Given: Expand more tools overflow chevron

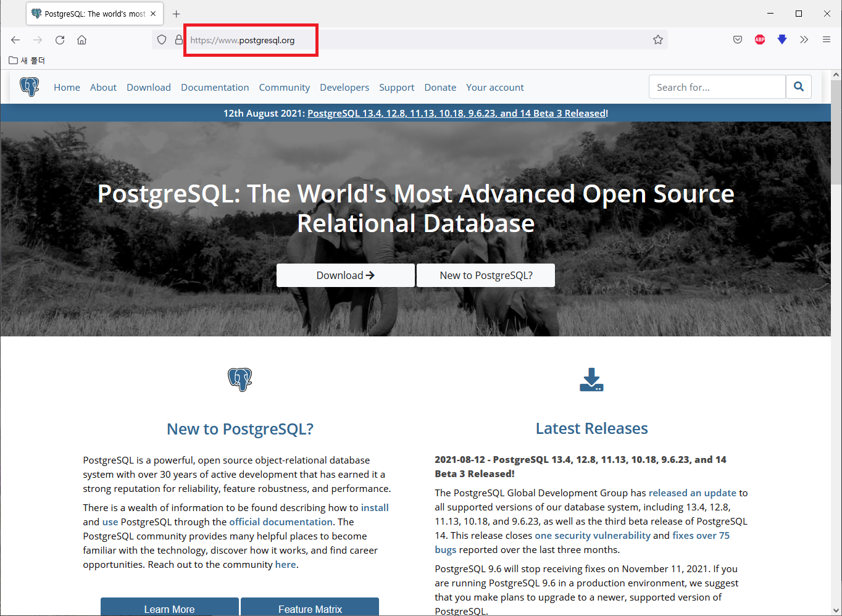Looking at the screenshot, I should tap(804, 40).
